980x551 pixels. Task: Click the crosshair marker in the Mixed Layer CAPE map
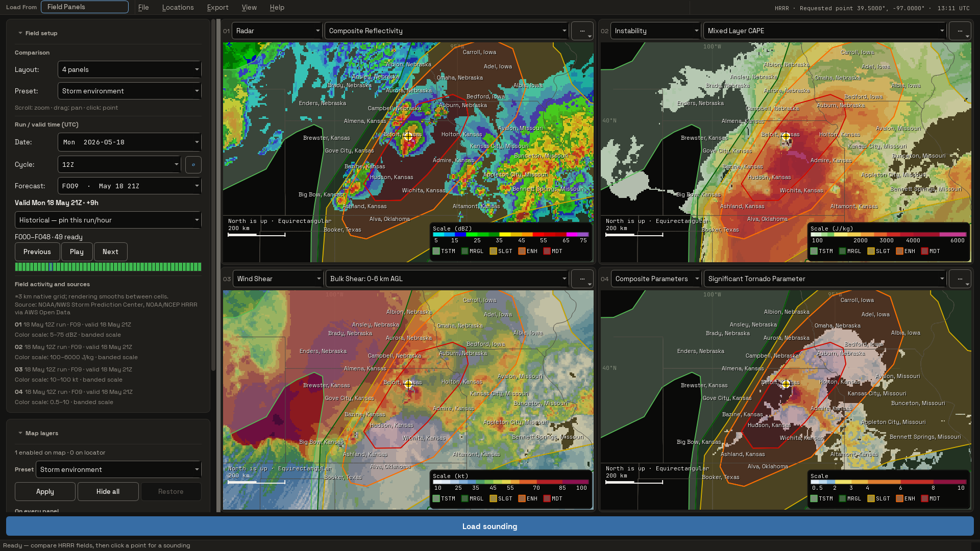pyautogui.click(x=786, y=136)
